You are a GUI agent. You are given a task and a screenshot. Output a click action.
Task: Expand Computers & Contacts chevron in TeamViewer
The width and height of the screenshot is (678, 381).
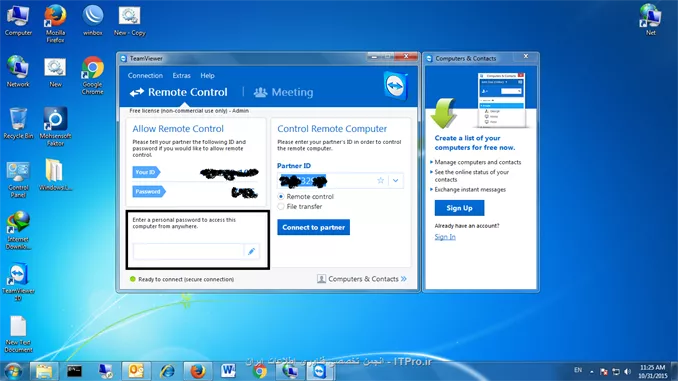click(403, 279)
